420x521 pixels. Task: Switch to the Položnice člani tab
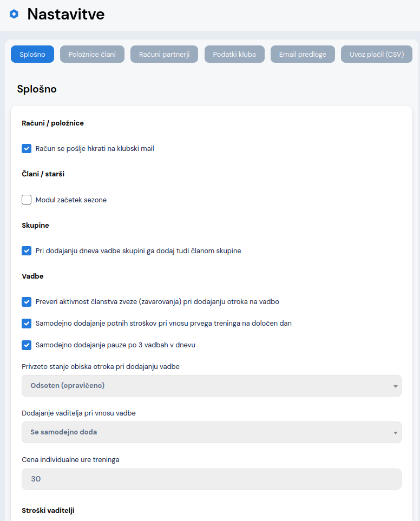coord(92,54)
